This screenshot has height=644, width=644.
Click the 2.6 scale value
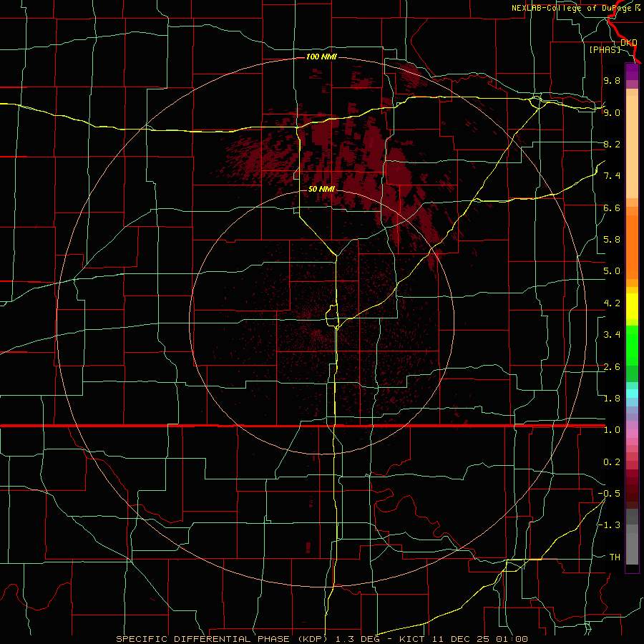tap(612, 367)
